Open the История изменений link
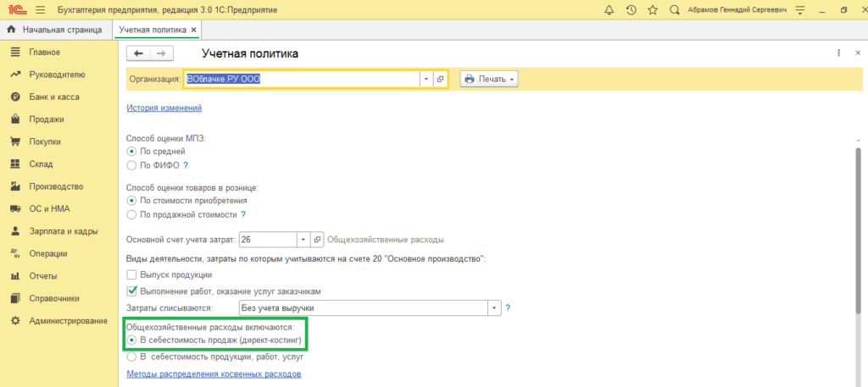Viewport: 868px width, 387px height. [164, 108]
